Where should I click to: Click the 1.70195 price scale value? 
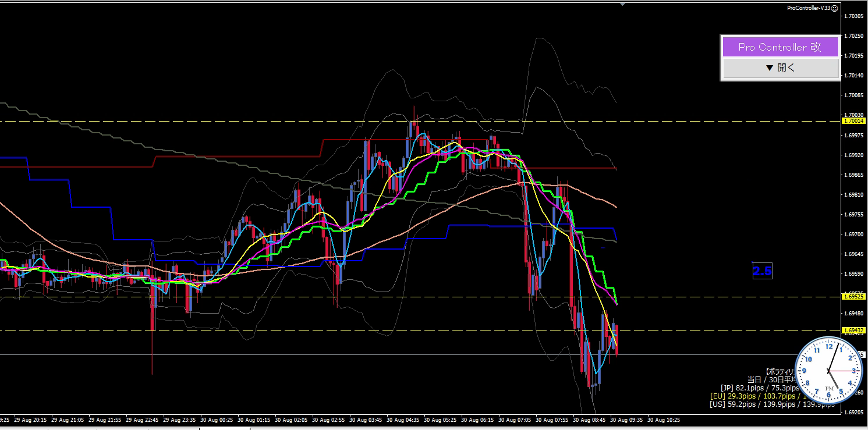pyautogui.click(x=853, y=56)
